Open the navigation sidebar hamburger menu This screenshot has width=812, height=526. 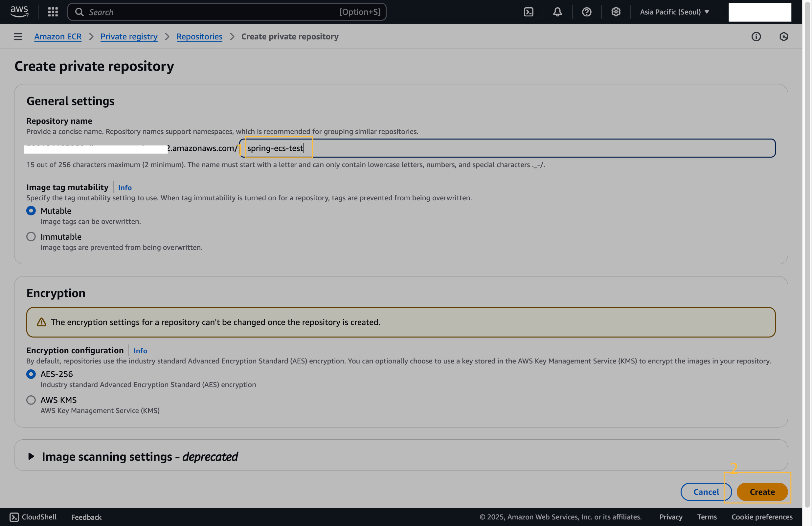pos(18,36)
